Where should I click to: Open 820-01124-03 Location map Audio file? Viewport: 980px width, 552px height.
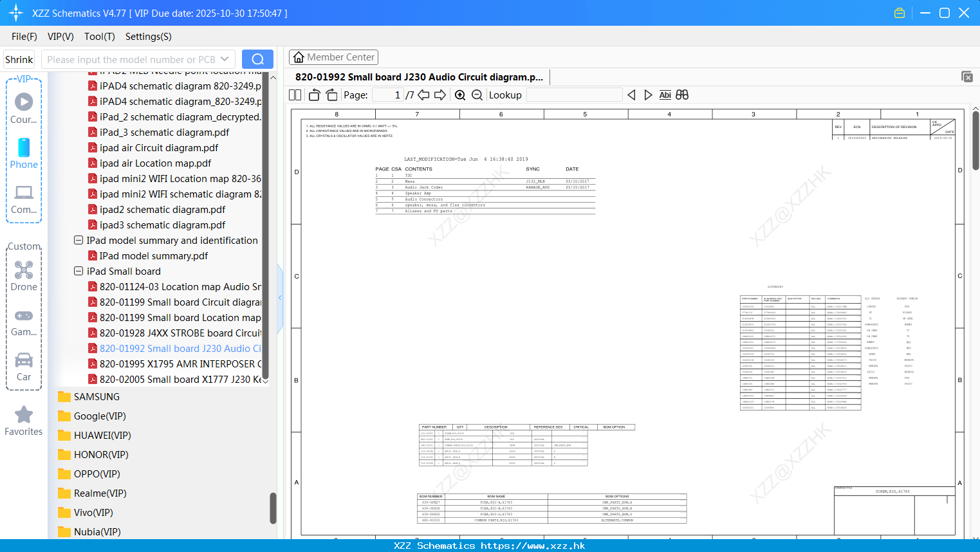point(174,286)
